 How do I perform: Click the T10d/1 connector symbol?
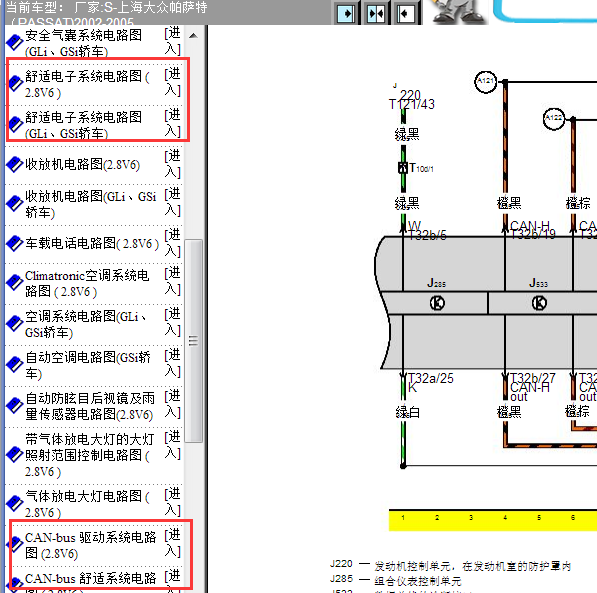point(403,168)
